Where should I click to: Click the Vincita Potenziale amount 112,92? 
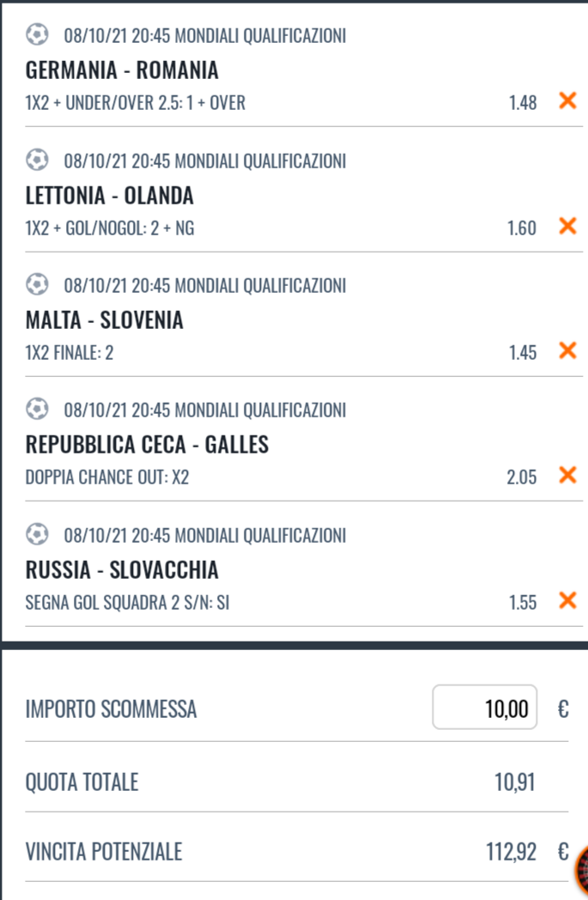[511, 852]
